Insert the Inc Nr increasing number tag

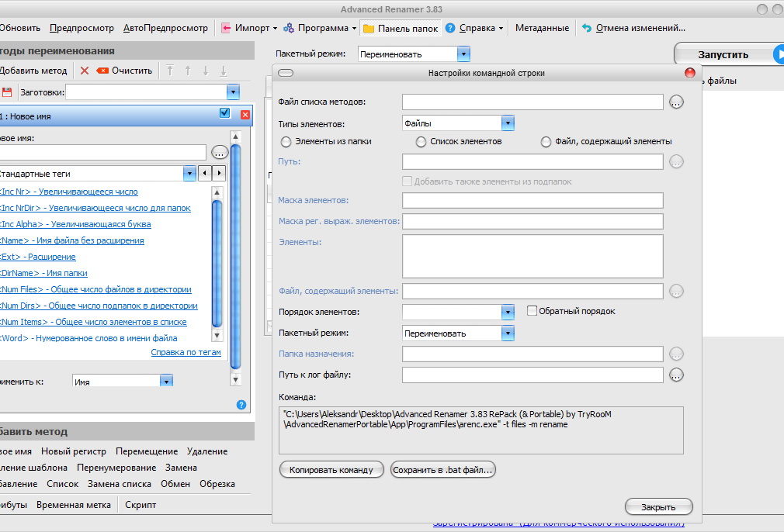click(x=69, y=192)
